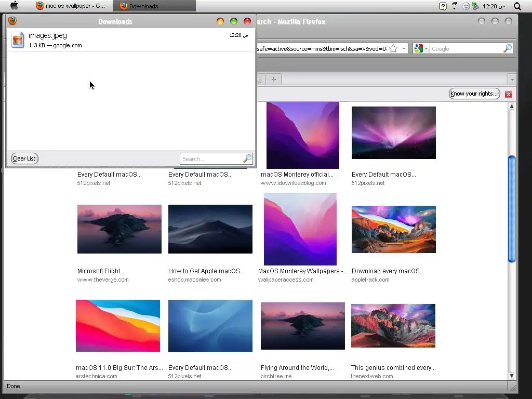Click the www.idownloadblog.com source link
The height and width of the screenshot is (399, 532).
[x=293, y=183]
